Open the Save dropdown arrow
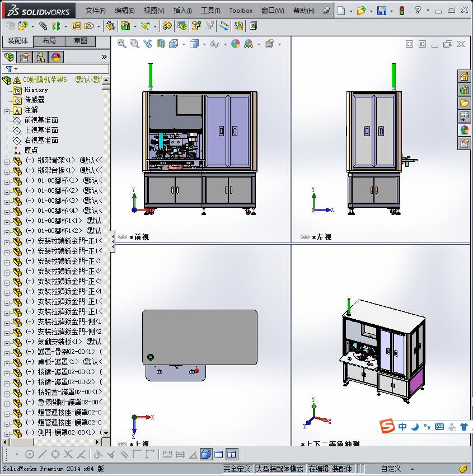 (391, 11)
